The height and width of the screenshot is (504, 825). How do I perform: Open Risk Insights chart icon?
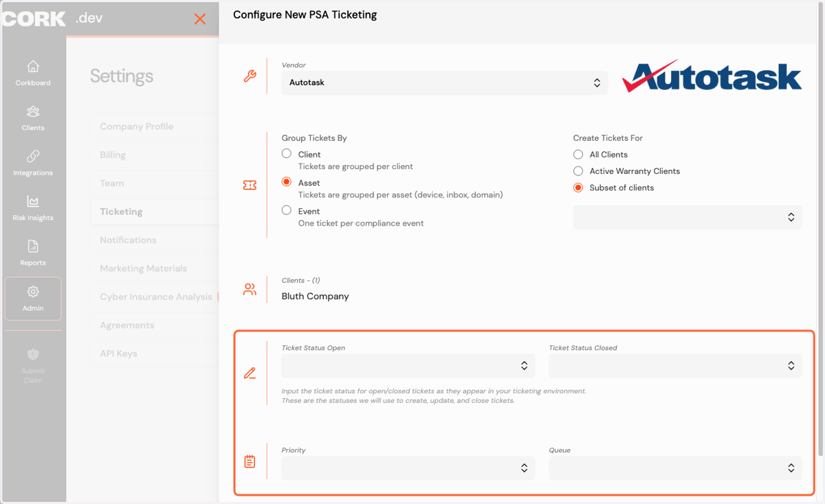coord(33,201)
